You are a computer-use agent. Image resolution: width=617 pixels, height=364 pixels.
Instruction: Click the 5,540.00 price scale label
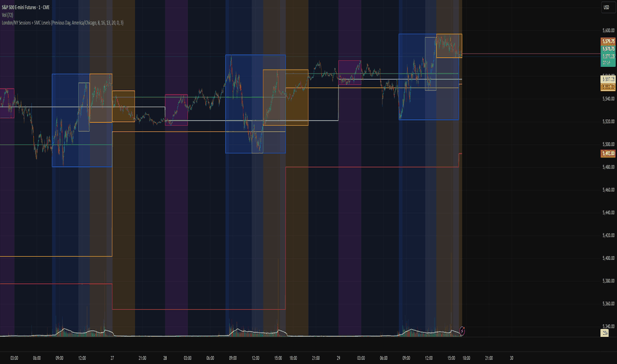608,99
